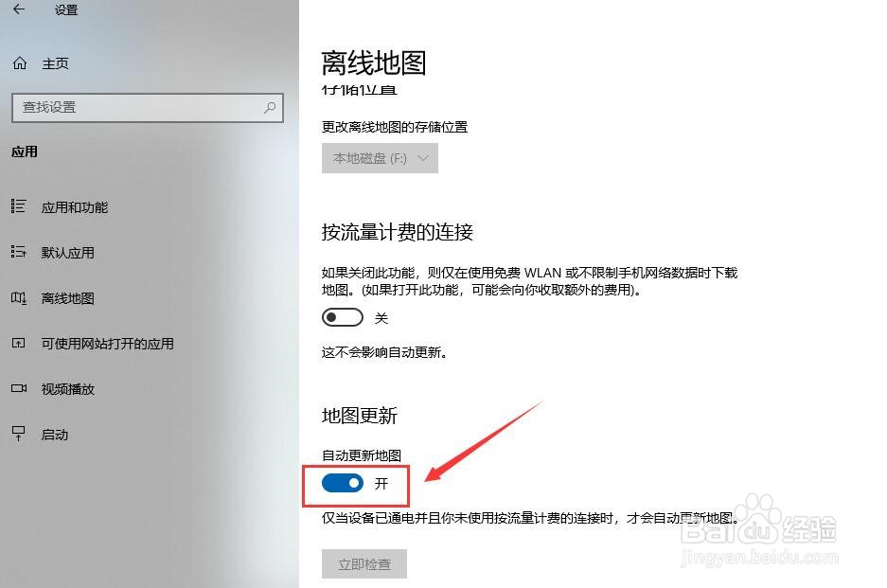Click the 启动 startup icon
Image resolution: width=887 pixels, height=588 pixels.
point(19,434)
